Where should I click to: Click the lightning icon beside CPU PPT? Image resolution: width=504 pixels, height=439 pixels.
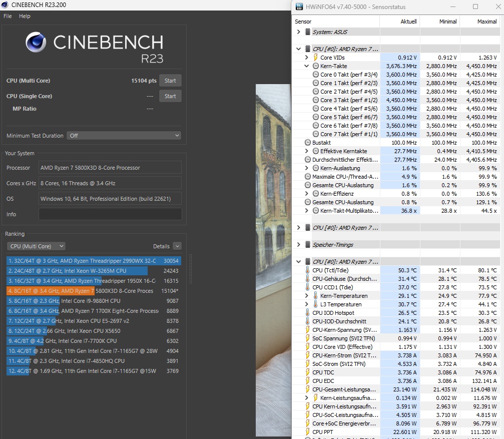[308, 431]
